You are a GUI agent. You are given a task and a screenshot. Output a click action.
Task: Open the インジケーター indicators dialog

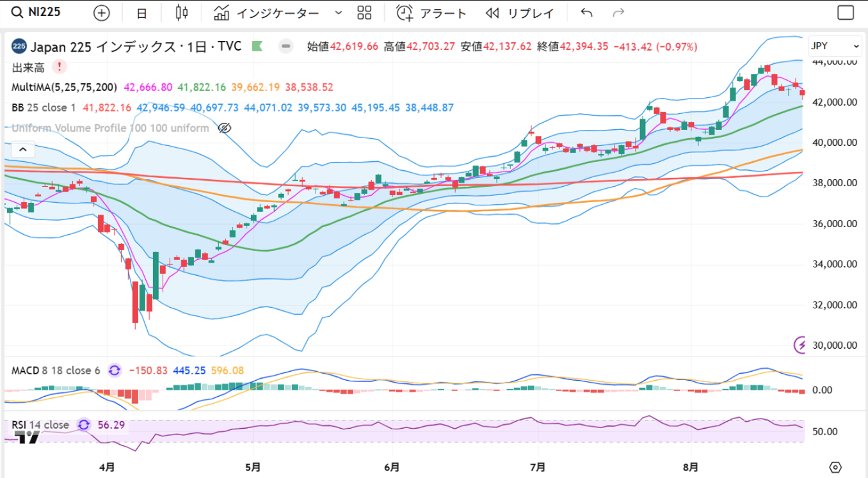pyautogui.click(x=266, y=13)
